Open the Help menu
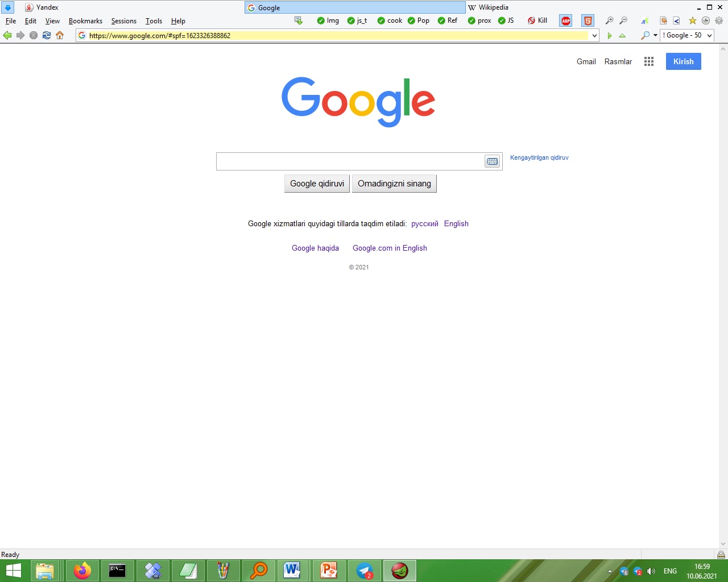 point(178,21)
